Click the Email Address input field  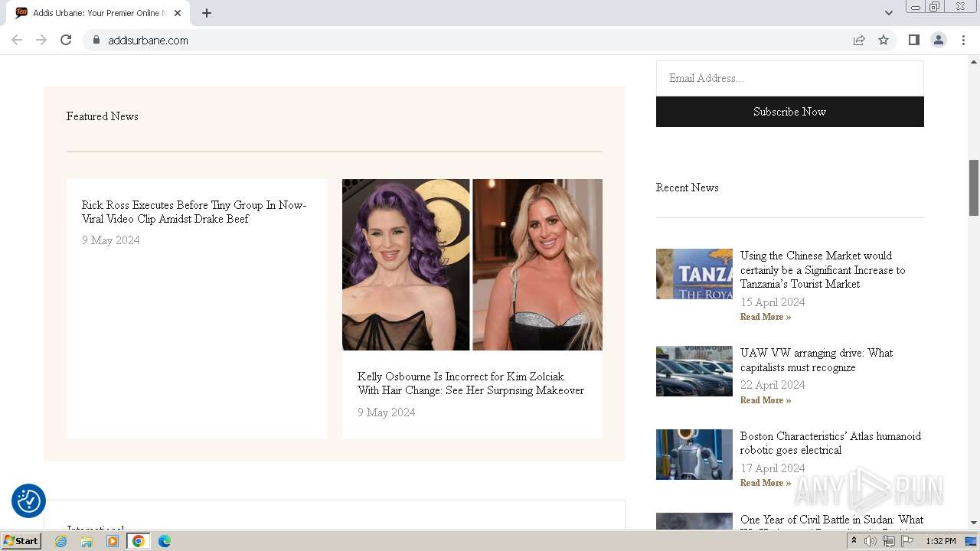pyautogui.click(x=789, y=78)
